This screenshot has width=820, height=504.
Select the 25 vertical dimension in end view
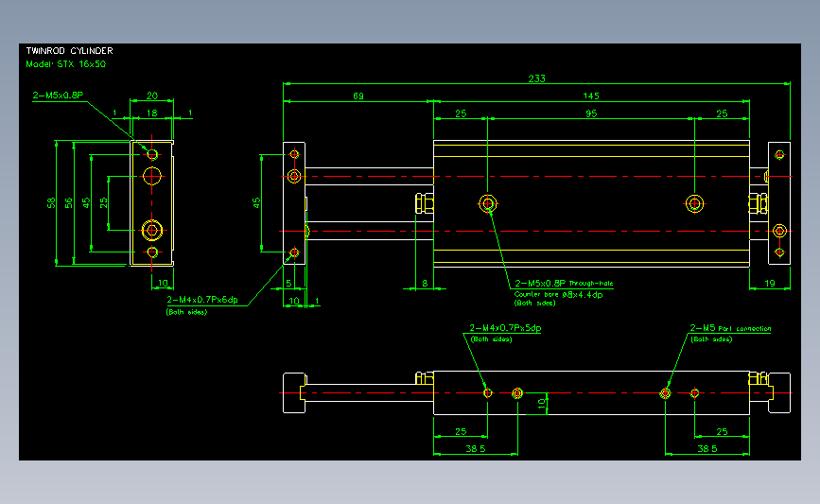point(103,203)
